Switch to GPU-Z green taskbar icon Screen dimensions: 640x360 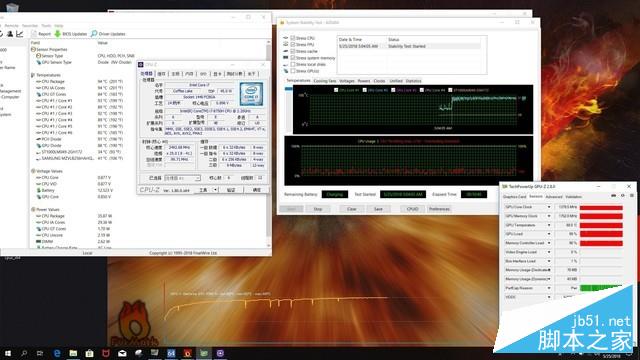click(204, 353)
